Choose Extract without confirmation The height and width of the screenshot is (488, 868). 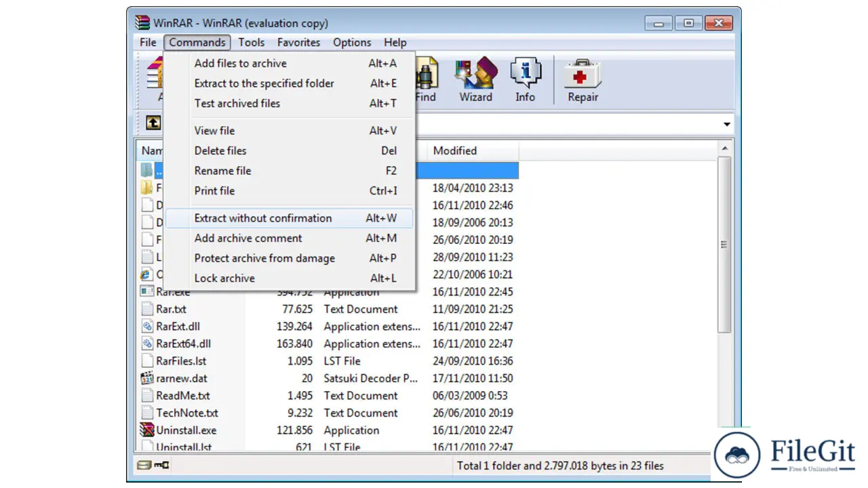click(x=290, y=218)
